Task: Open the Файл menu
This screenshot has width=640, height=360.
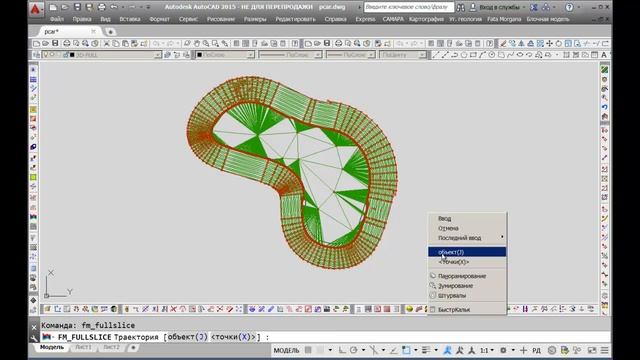Action: 57,19
